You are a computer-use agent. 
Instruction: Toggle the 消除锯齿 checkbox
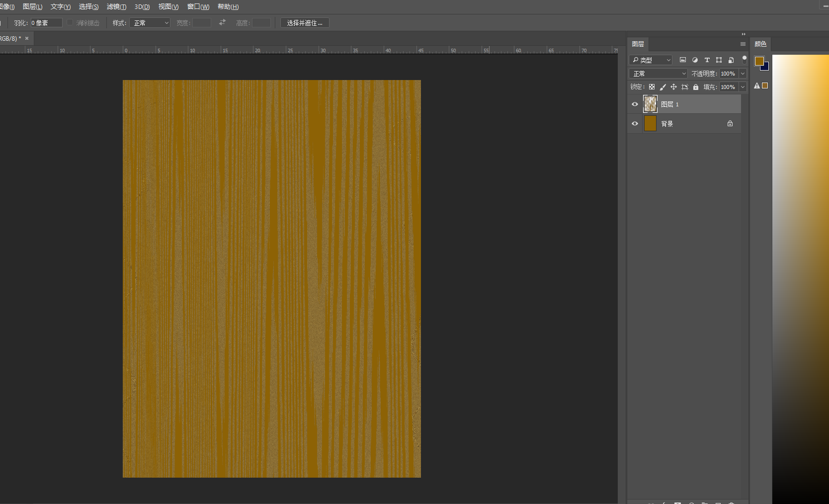click(70, 22)
